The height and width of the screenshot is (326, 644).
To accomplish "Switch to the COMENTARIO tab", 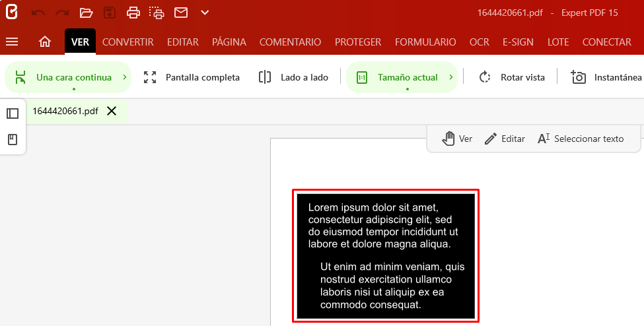I will (291, 42).
